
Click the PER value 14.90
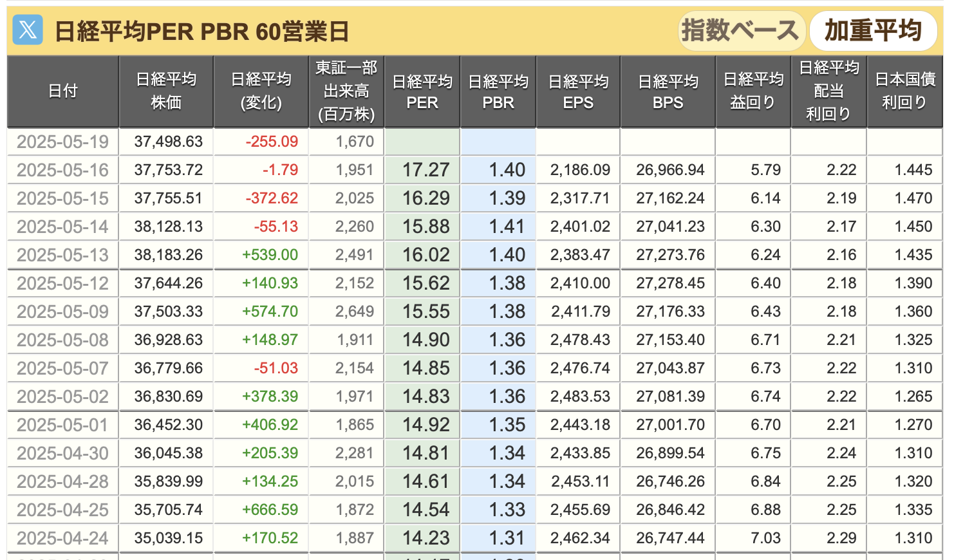[x=426, y=340]
